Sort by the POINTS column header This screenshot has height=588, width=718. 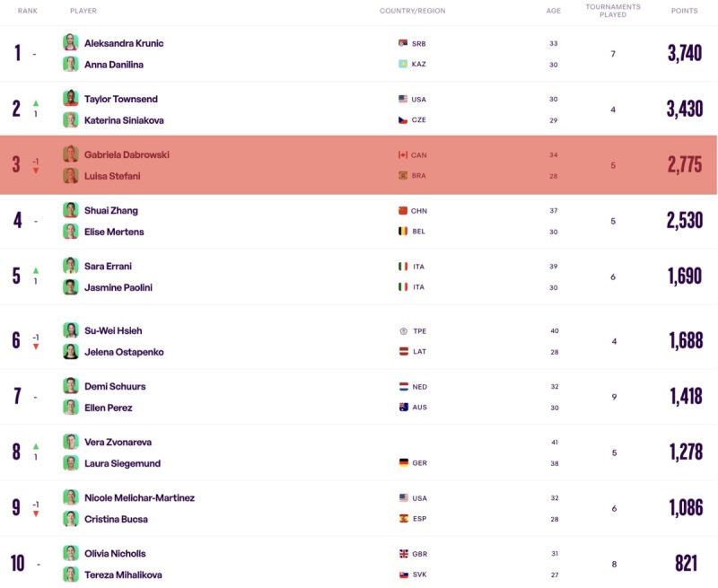684,11
